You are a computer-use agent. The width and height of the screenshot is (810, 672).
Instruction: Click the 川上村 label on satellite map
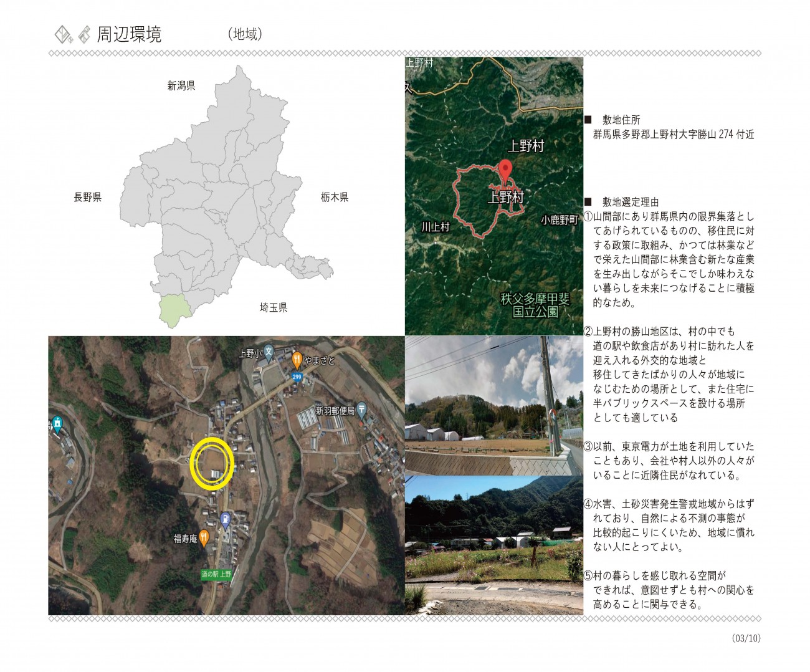(435, 227)
